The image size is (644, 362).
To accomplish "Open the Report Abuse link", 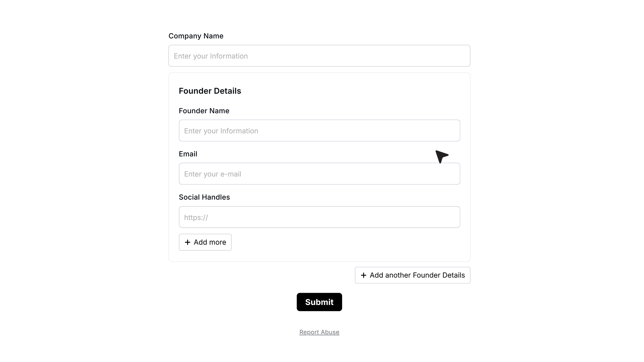I will (x=319, y=332).
